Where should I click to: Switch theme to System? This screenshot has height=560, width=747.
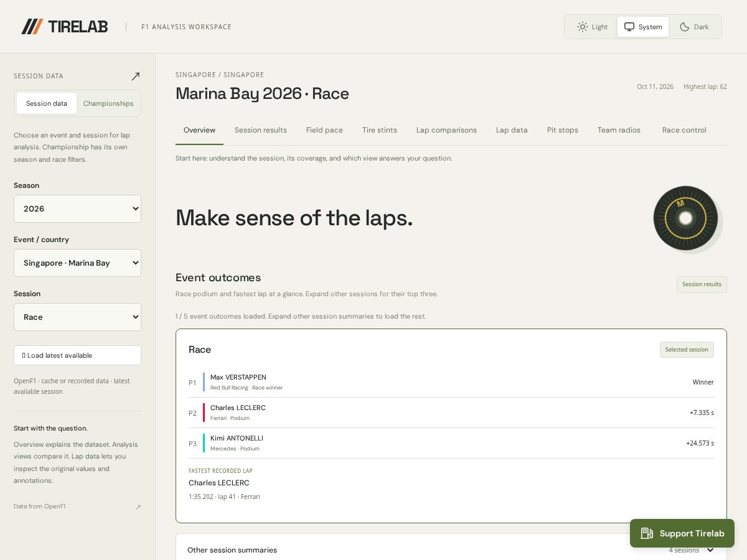pos(643,27)
